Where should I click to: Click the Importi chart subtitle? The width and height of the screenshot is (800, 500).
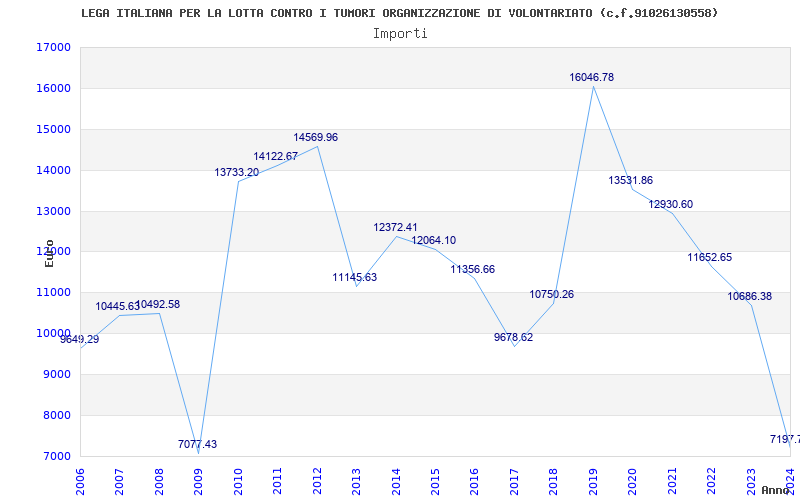[400, 34]
